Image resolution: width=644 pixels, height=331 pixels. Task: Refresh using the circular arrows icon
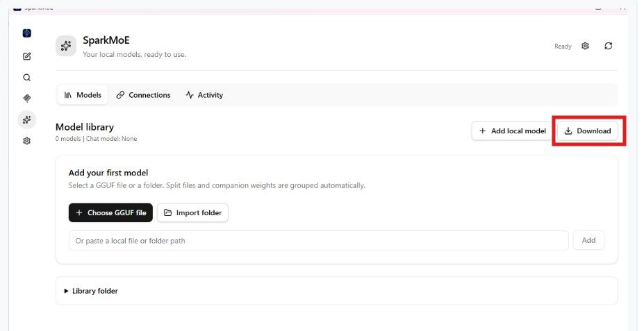pos(609,46)
